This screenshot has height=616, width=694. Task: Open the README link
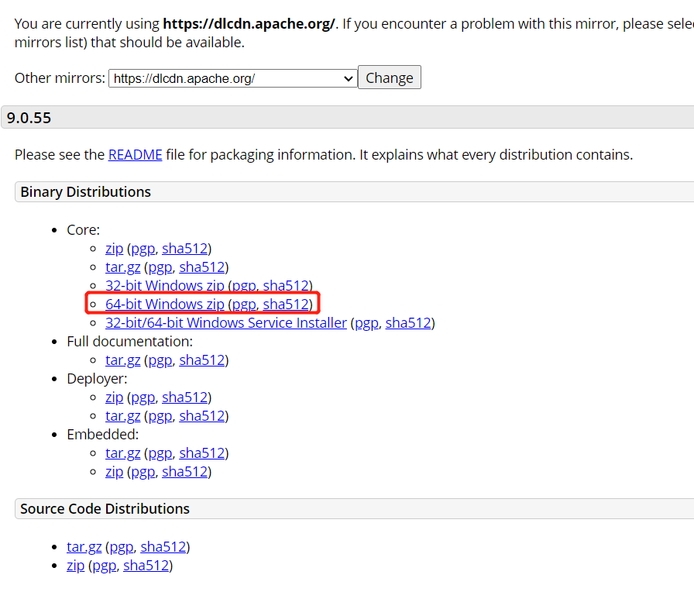click(135, 154)
